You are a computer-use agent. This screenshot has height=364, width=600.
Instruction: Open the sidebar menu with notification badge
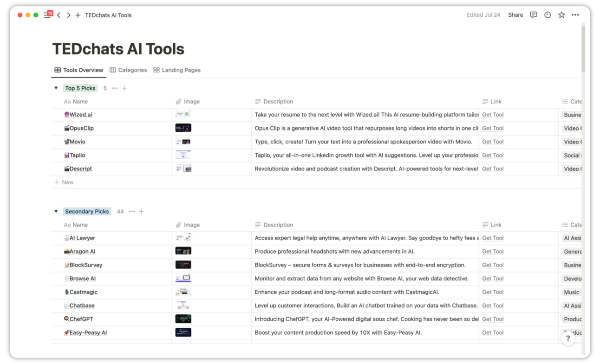click(47, 15)
